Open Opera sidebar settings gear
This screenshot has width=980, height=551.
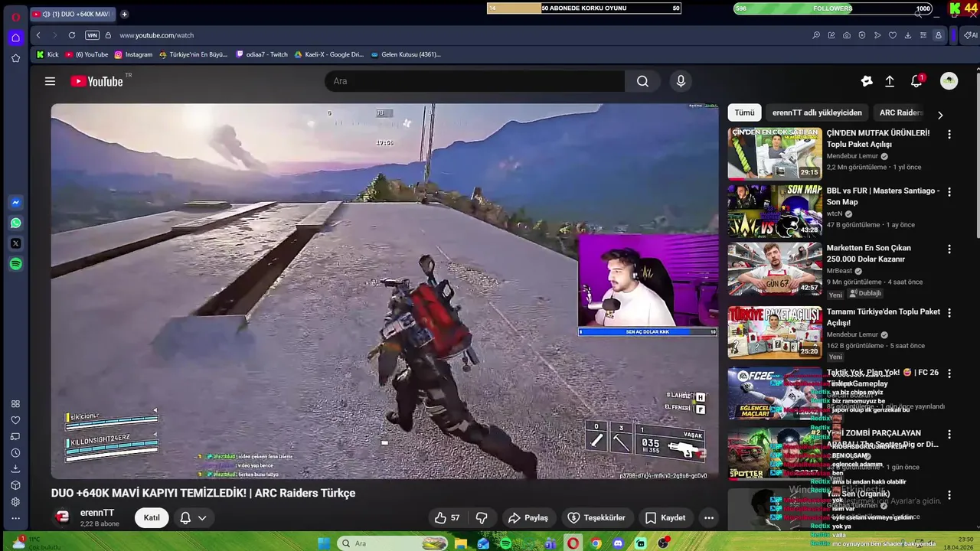[x=15, y=502]
